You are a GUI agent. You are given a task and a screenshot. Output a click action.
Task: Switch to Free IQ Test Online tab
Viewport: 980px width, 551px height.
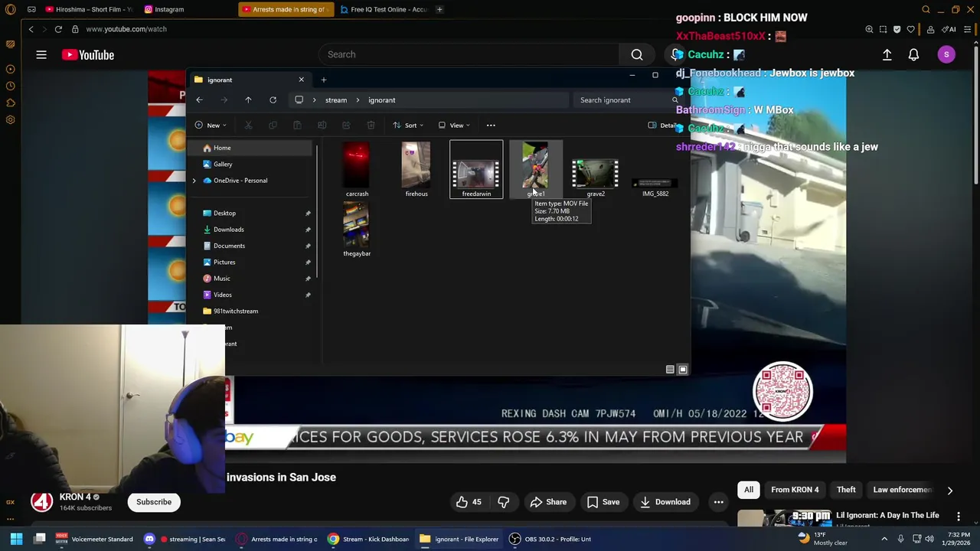384,9
